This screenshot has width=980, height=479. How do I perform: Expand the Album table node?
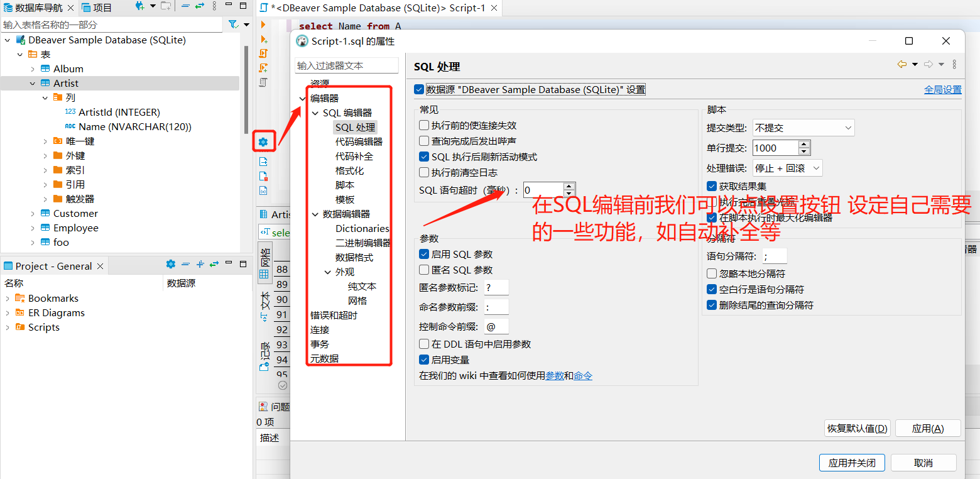click(33, 69)
